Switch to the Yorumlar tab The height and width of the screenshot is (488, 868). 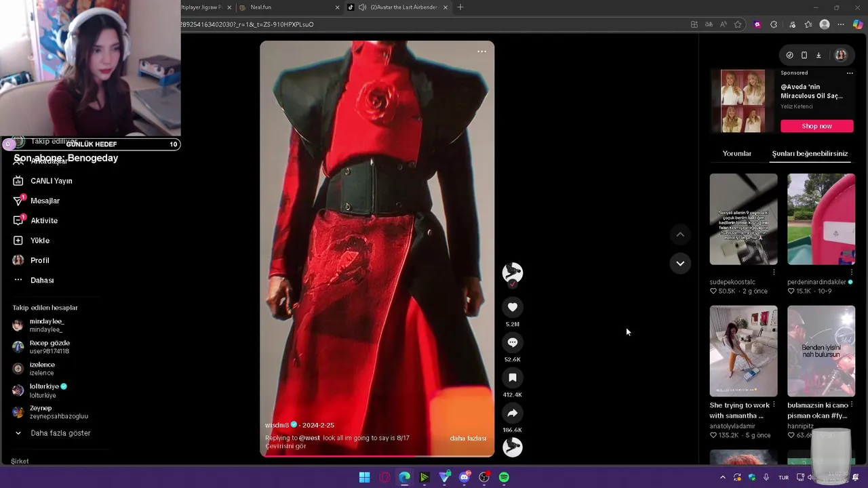tap(737, 154)
